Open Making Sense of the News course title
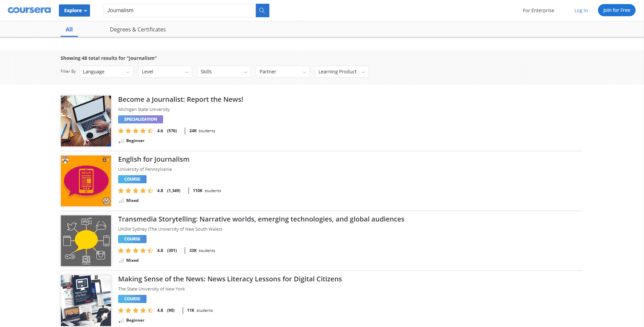 pos(230,279)
